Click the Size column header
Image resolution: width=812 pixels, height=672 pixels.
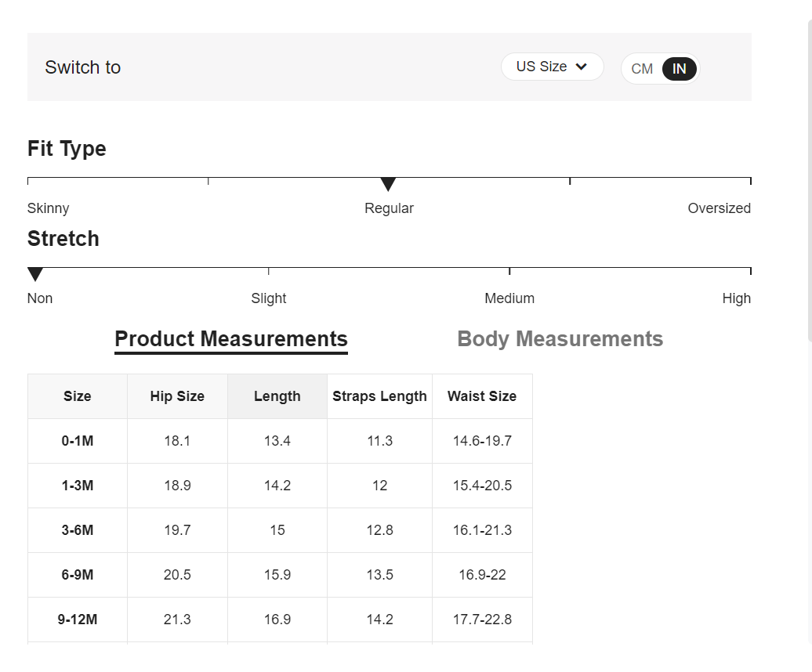click(78, 396)
